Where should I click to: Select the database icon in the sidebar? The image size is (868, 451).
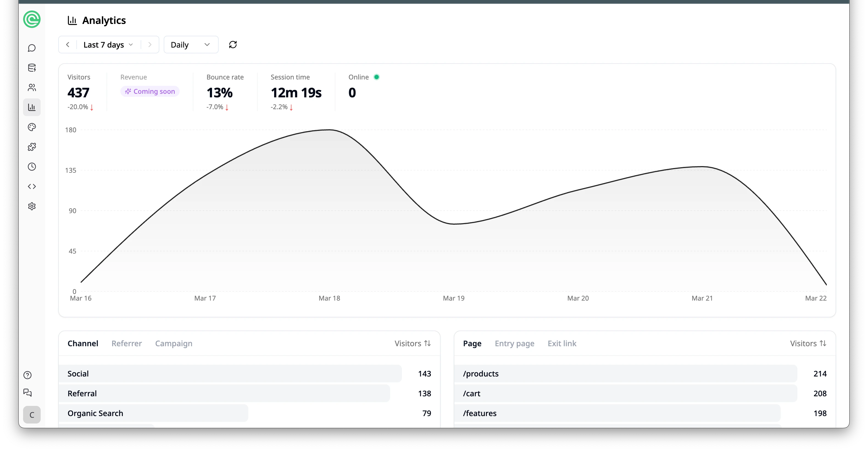[x=32, y=67]
